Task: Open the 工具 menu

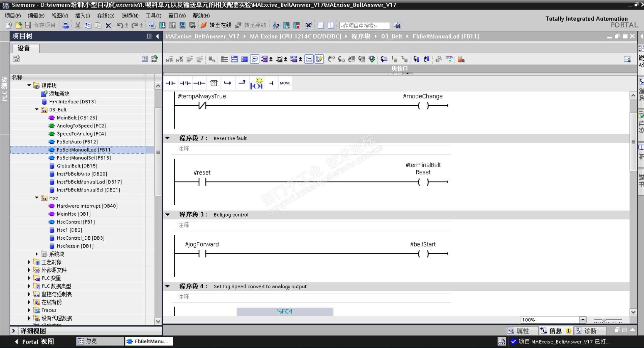Action: [153, 16]
